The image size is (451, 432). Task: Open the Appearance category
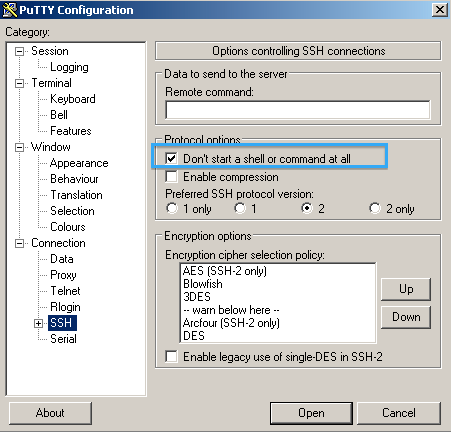(x=79, y=163)
